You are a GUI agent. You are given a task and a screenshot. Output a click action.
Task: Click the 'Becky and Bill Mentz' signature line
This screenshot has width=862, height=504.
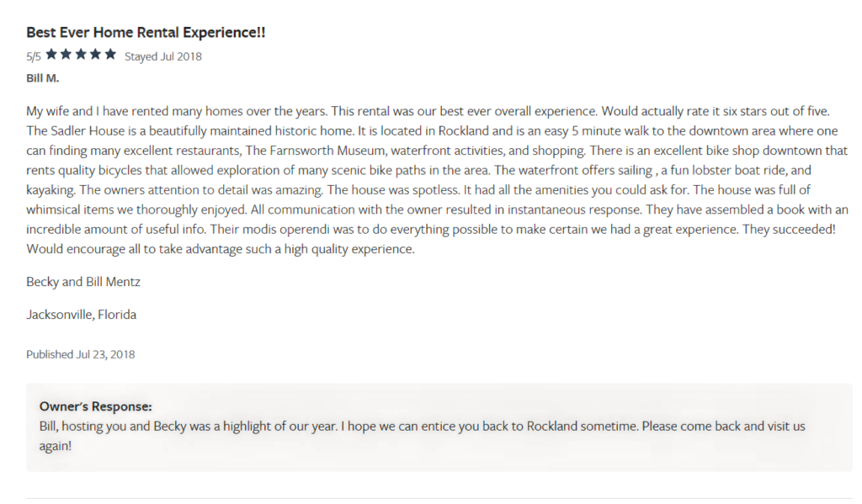pos(83,282)
